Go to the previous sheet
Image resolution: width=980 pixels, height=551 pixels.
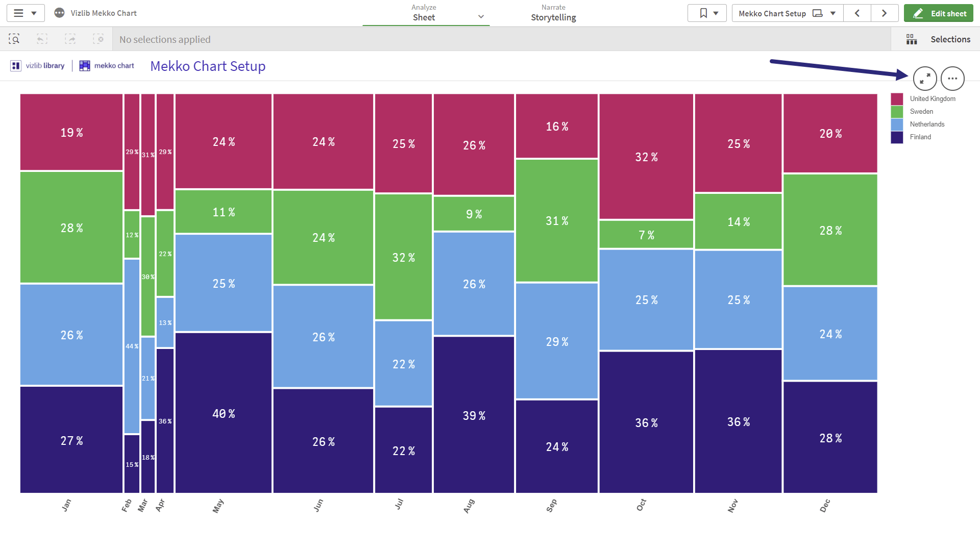pos(857,13)
